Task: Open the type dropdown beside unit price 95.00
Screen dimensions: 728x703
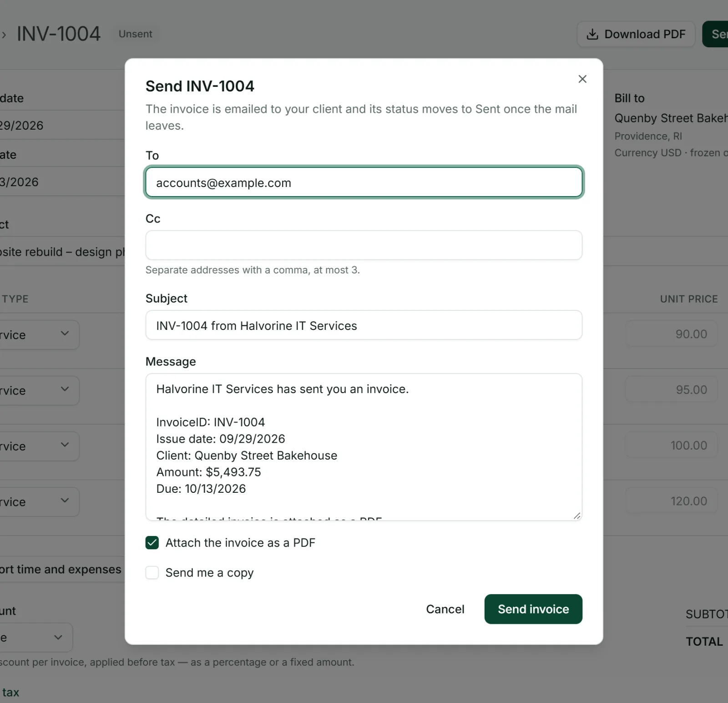Action: coord(39,390)
